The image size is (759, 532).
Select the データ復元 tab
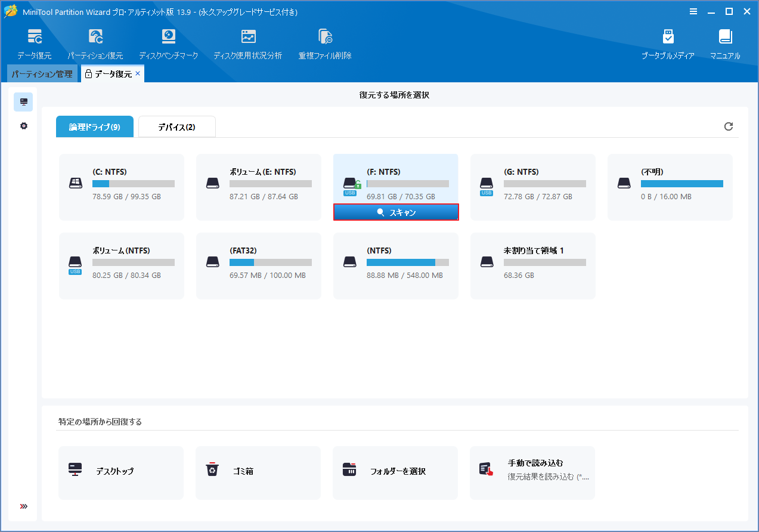113,74
